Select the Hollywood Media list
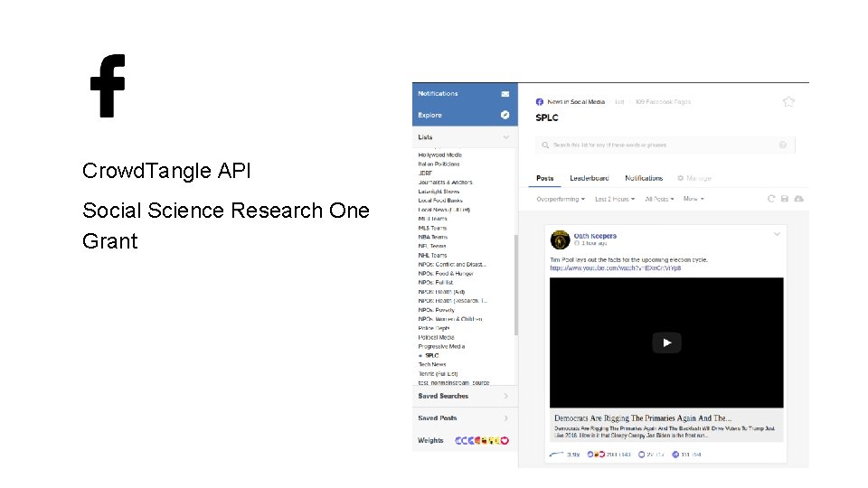The width and height of the screenshot is (868, 488). [x=440, y=155]
